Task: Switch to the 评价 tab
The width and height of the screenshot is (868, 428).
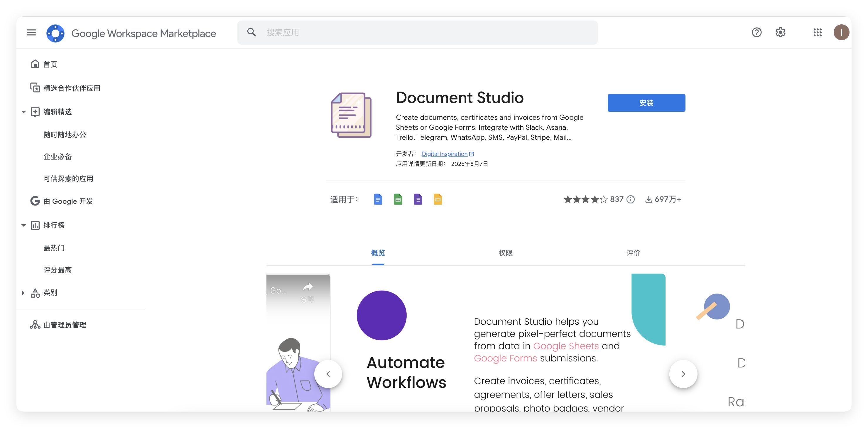Action: pos(633,253)
